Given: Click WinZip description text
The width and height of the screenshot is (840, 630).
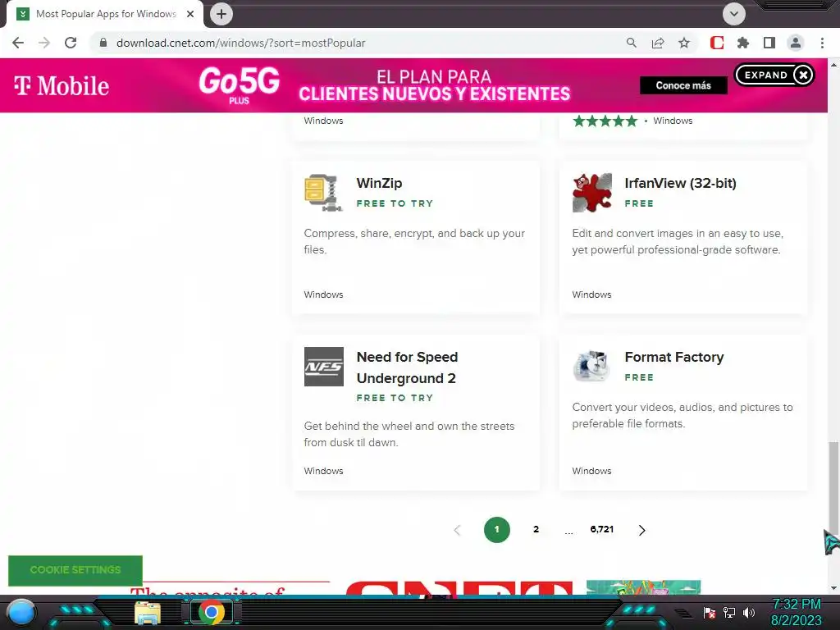Looking at the screenshot, I should click(414, 242).
